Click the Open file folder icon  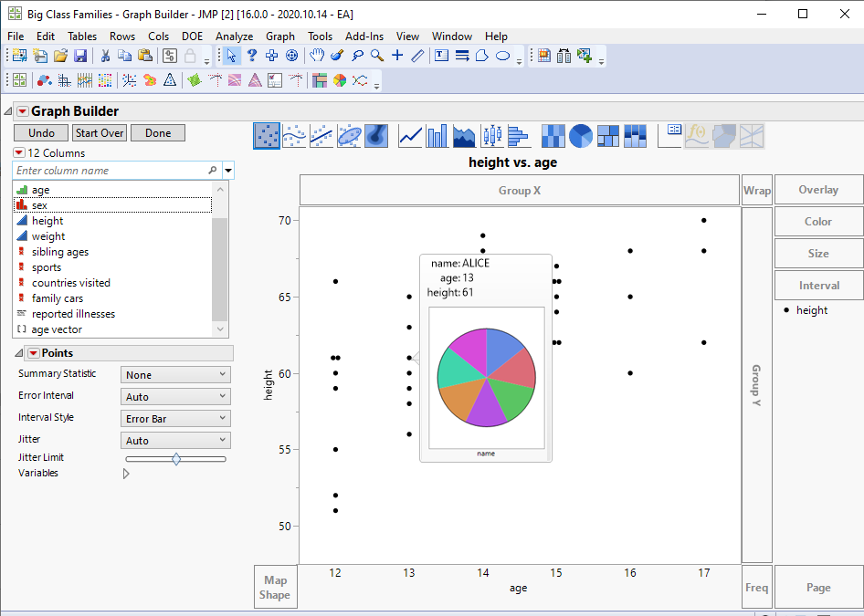(60, 56)
